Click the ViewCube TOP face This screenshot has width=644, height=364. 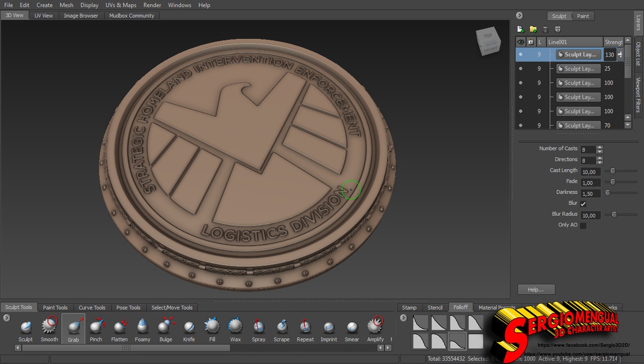point(488,36)
